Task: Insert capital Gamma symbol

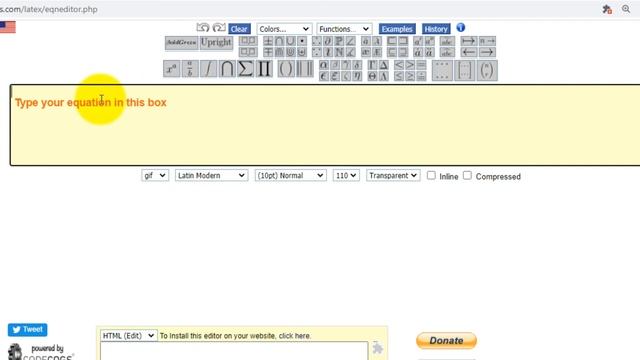Action: [x=372, y=65]
